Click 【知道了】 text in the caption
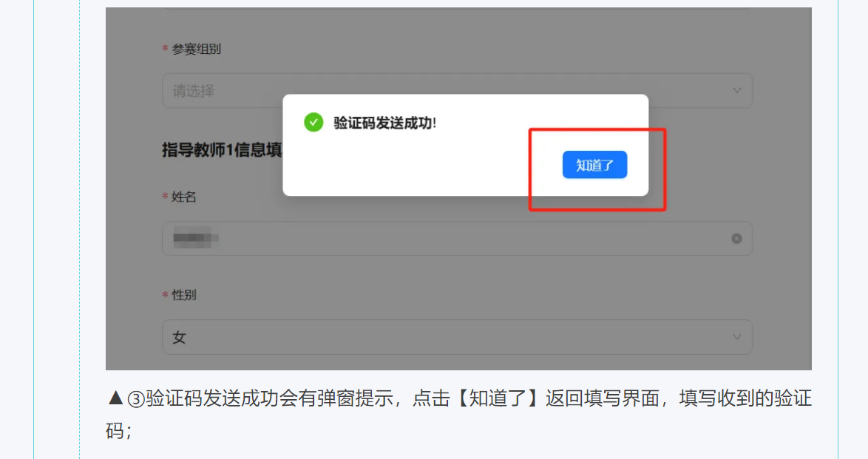This screenshot has width=868, height=459. click(497, 398)
